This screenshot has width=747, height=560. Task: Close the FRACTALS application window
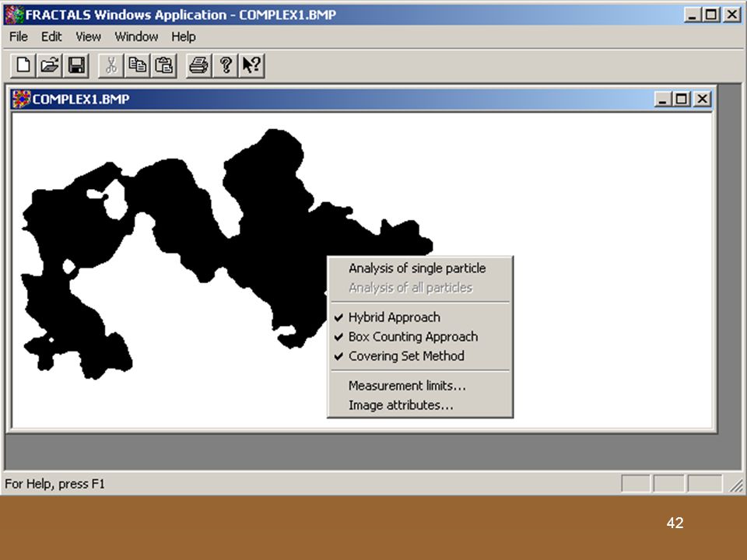pos(731,15)
